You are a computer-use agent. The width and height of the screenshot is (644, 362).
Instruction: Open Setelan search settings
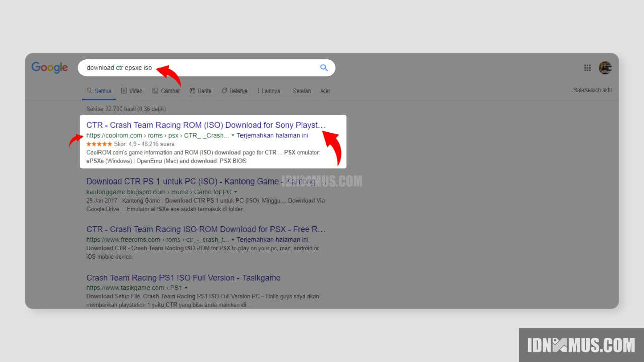point(302,91)
